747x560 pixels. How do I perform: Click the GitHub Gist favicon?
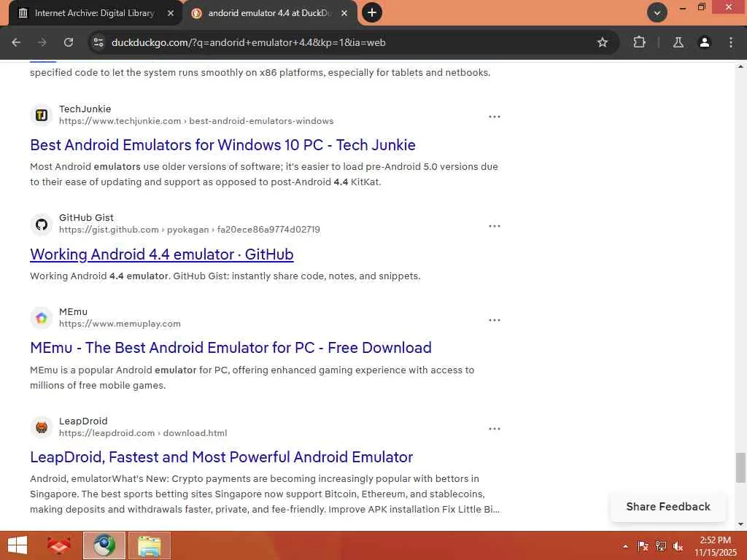tap(42, 224)
